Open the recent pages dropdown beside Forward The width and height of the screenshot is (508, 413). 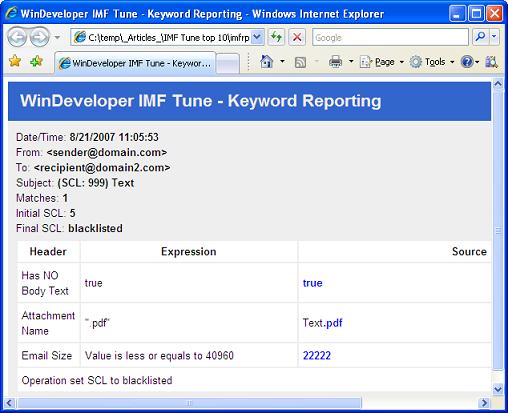[57, 37]
